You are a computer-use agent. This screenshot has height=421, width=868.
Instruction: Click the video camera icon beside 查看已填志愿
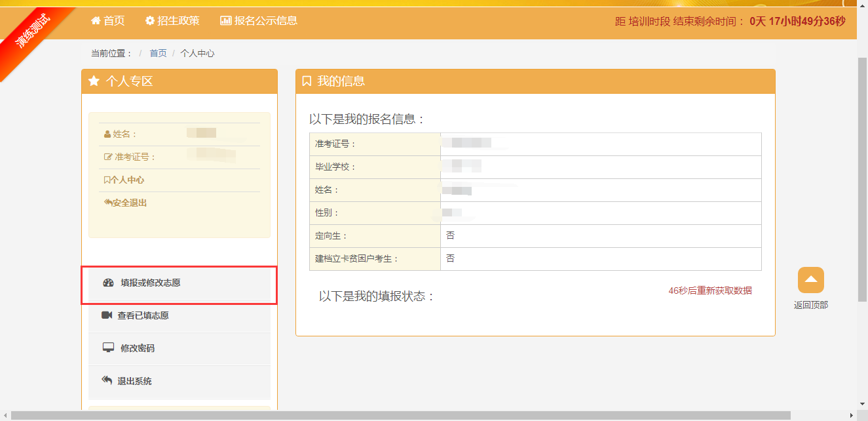107,315
